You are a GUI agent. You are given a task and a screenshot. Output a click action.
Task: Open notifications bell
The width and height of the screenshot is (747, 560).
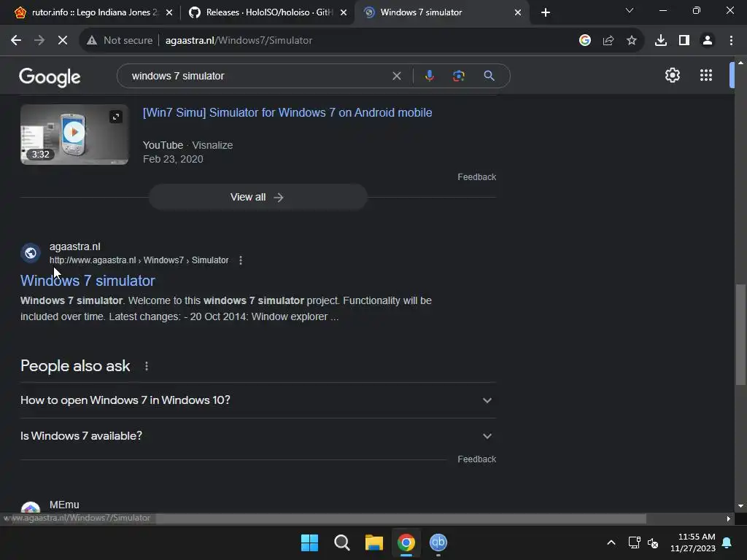coord(727,542)
